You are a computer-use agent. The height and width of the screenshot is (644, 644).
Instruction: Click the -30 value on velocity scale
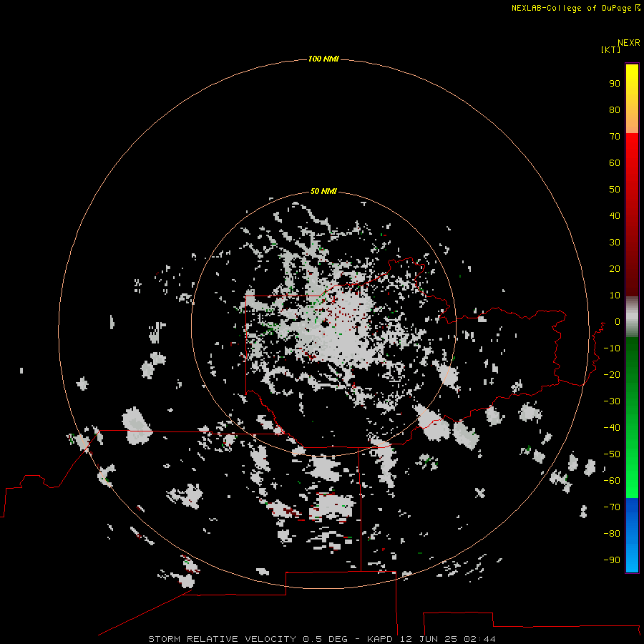click(x=612, y=401)
